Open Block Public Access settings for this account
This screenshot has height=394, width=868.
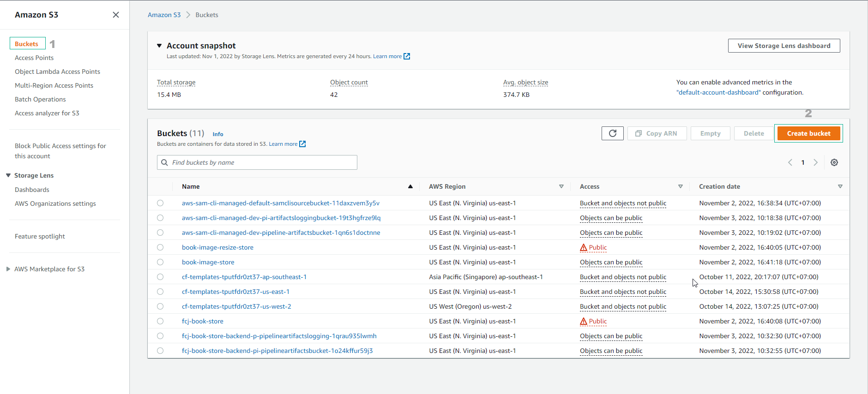tap(60, 151)
